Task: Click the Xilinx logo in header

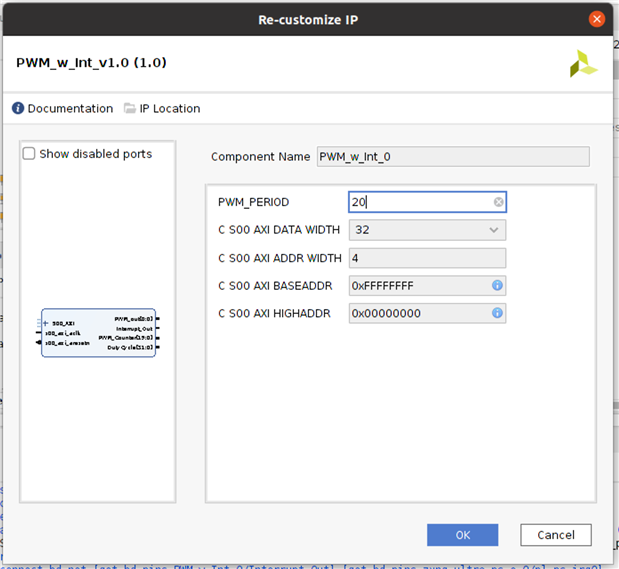Action: pos(583,63)
